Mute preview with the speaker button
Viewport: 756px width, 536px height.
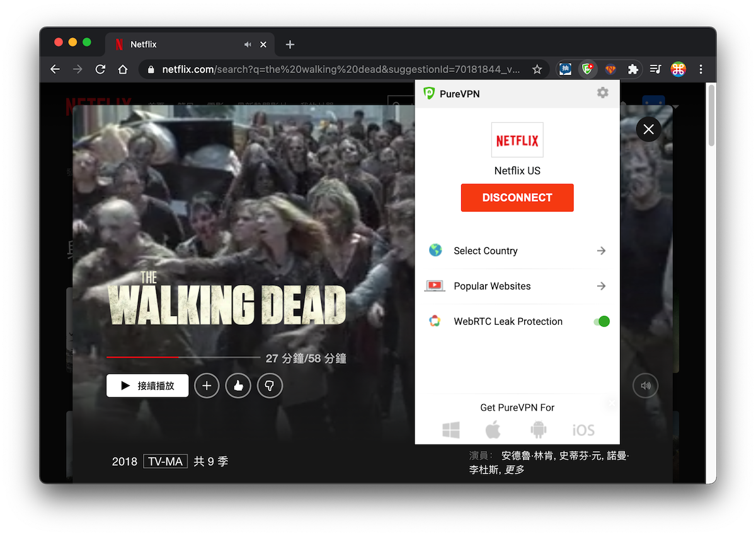tap(646, 386)
